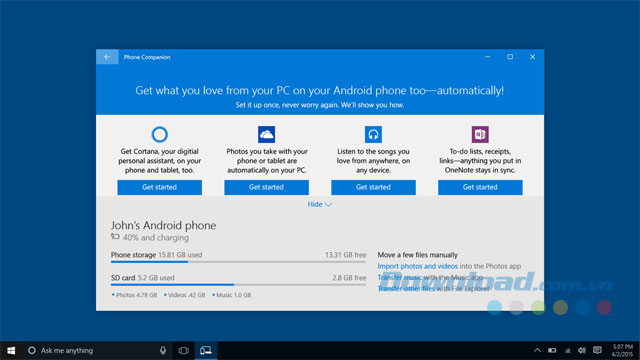Click the network icon in the system tray
This screenshot has height=360, width=640.
point(567,350)
